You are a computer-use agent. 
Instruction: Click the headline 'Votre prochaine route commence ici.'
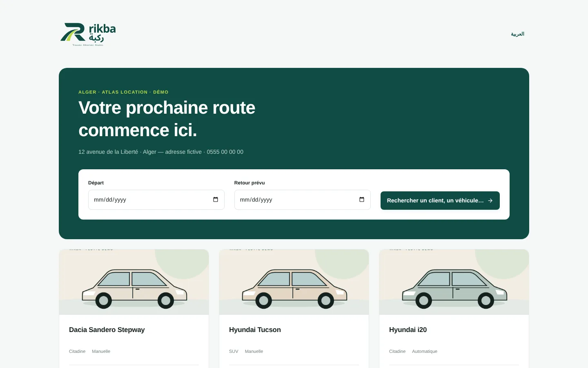click(167, 119)
